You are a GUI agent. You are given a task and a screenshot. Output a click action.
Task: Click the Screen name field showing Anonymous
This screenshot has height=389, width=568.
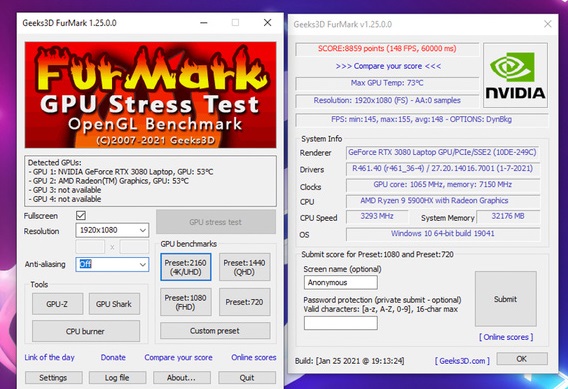click(x=341, y=283)
